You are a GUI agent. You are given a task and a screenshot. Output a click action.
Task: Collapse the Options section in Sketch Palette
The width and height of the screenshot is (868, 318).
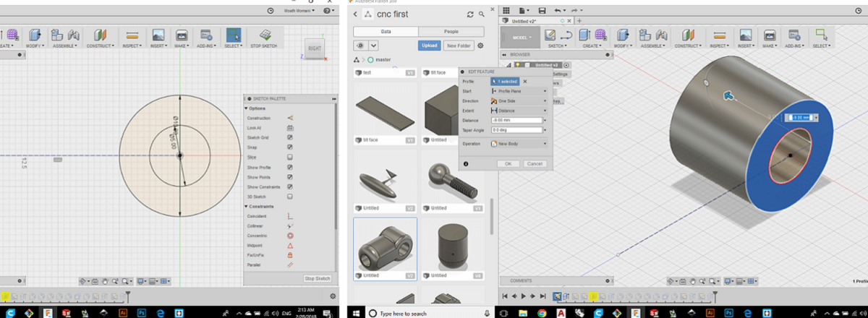[246, 108]
